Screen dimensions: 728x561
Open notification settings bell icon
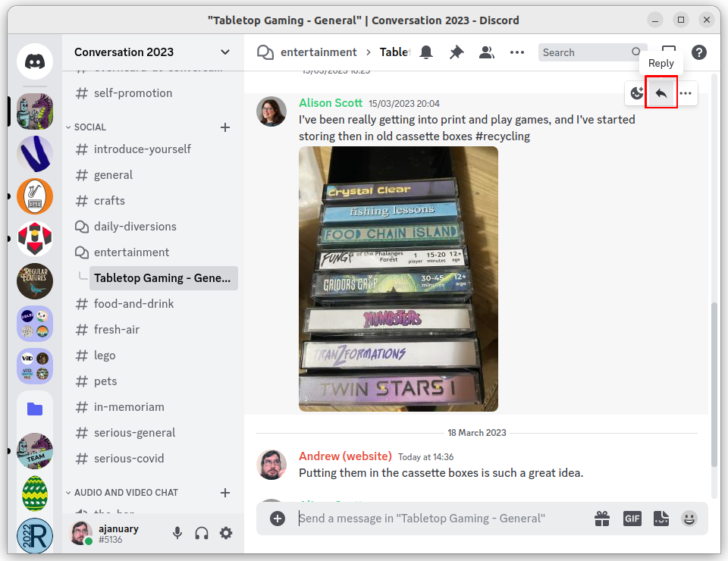[426, 52]
